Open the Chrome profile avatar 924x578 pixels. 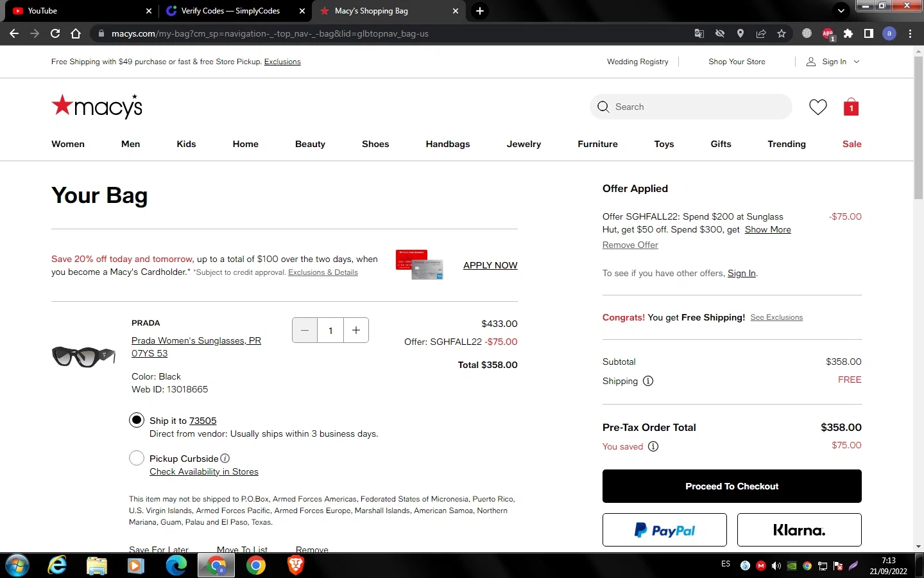click(889, 33)
